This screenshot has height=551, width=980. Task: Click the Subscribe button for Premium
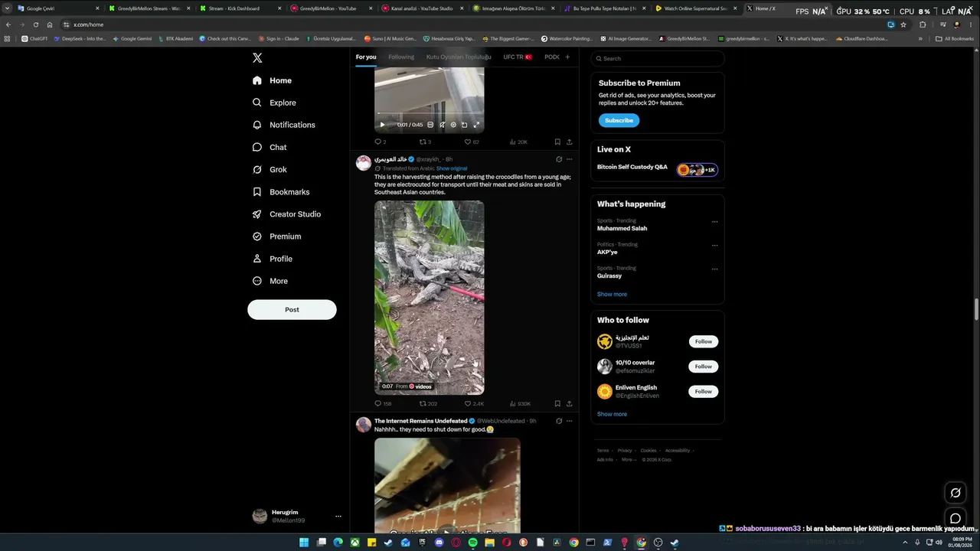[619, 120]
